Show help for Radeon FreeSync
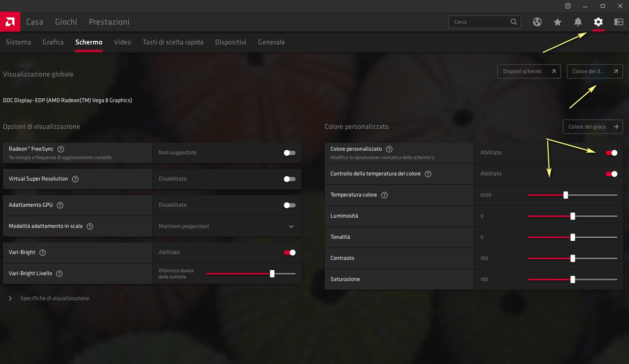 coord(61,149)
